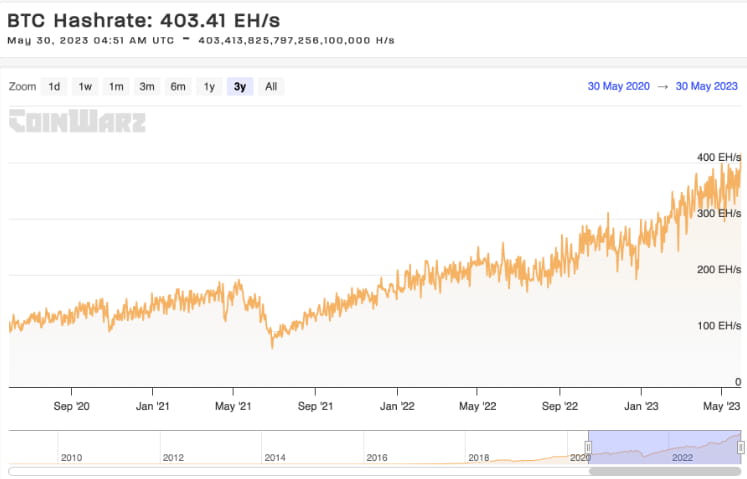Click the chart line near May '21 dip
This screenshot has height=479, width=747.
point(272,341)
